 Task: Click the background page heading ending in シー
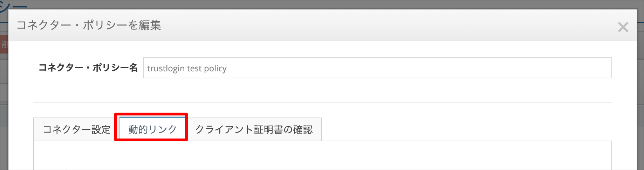point(14,7)
